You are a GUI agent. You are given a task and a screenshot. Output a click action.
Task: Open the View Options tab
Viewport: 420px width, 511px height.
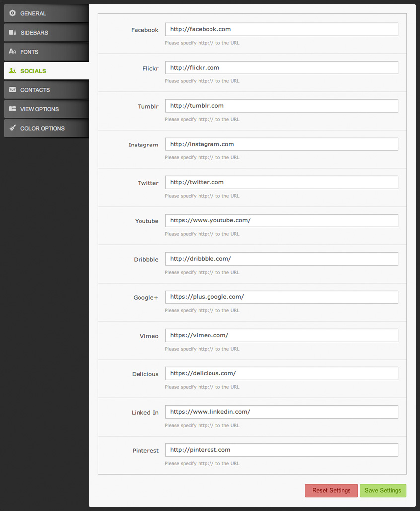click(46, 109)
